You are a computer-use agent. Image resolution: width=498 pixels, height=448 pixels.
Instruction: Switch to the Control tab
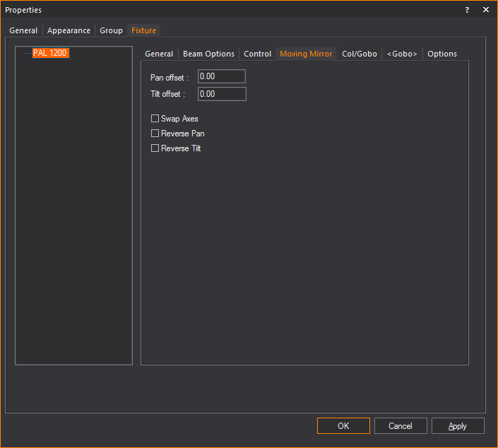(x=257, y=54)
